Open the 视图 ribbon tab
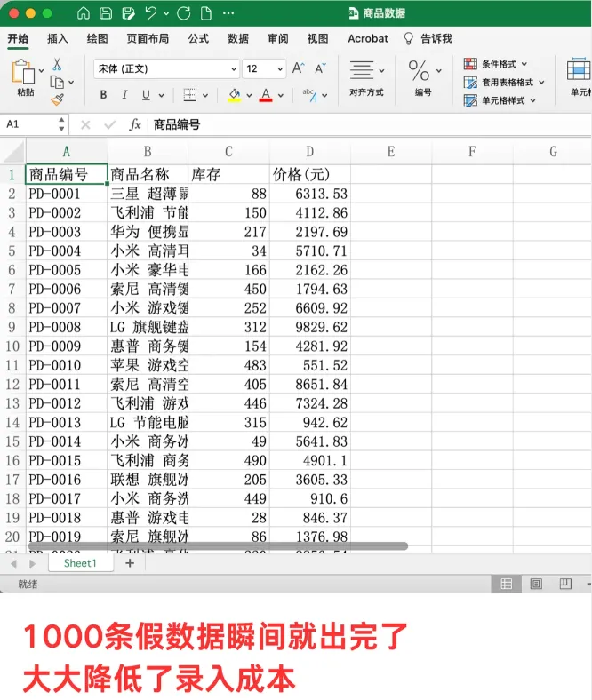592x700 pixels. (317, 39)
